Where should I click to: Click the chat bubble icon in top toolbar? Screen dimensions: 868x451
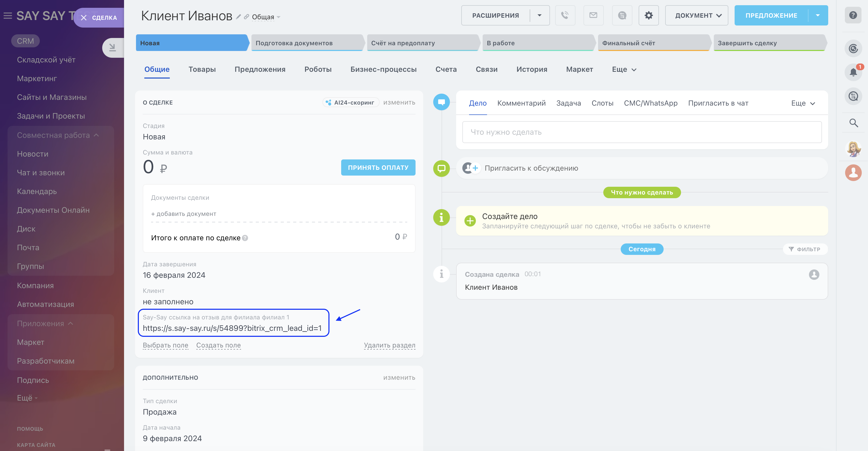point(622,15)
